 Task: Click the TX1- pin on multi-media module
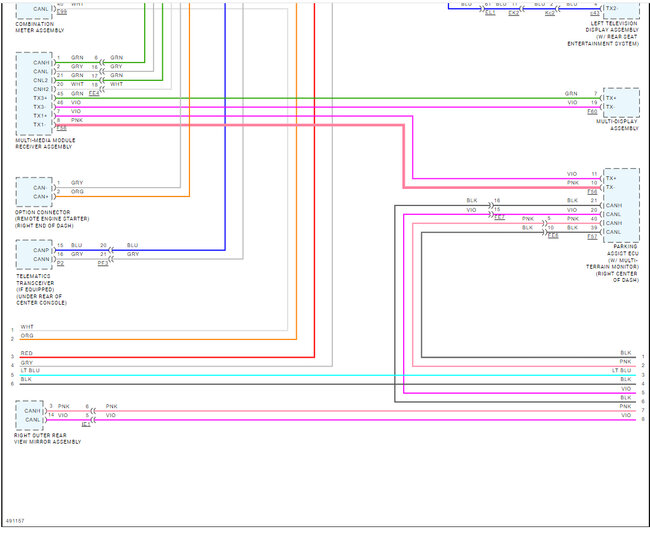click(40, 124)
